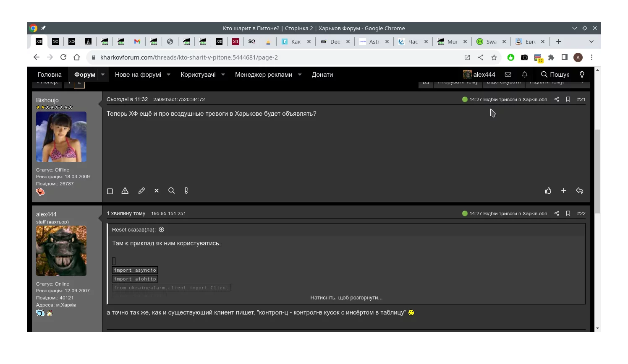Screen dimensions: 628x364
Task: Expand the Користувачі dropdown arrow
Action: (223, 75)
